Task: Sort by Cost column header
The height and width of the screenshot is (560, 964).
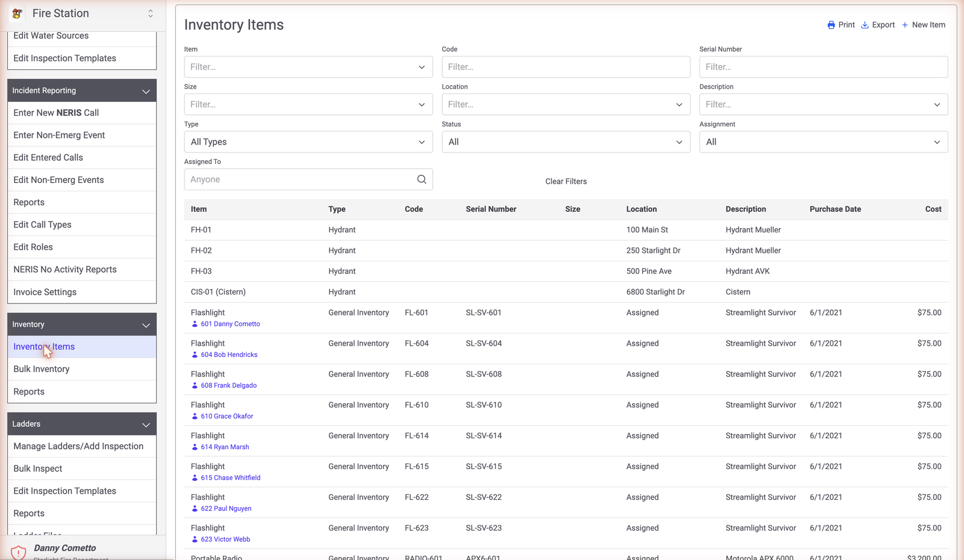Action: [x=933, y=209]
